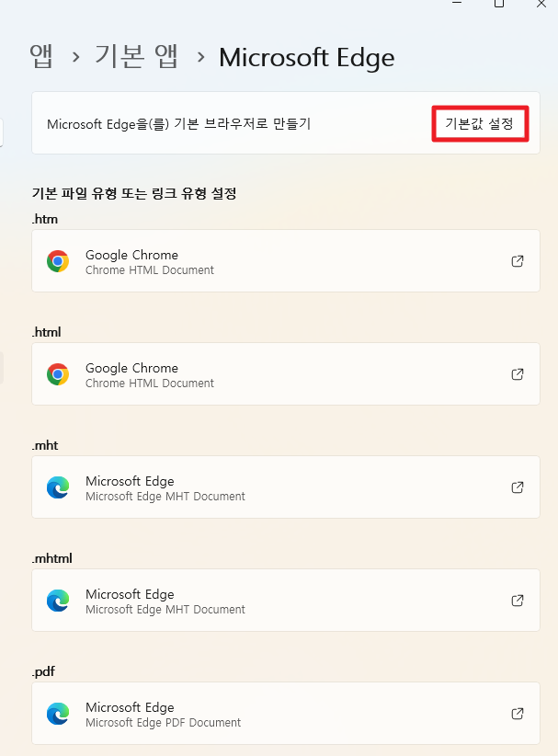Open the external link icon for .htm
This screenshot has height=756, width=558.
518,261
